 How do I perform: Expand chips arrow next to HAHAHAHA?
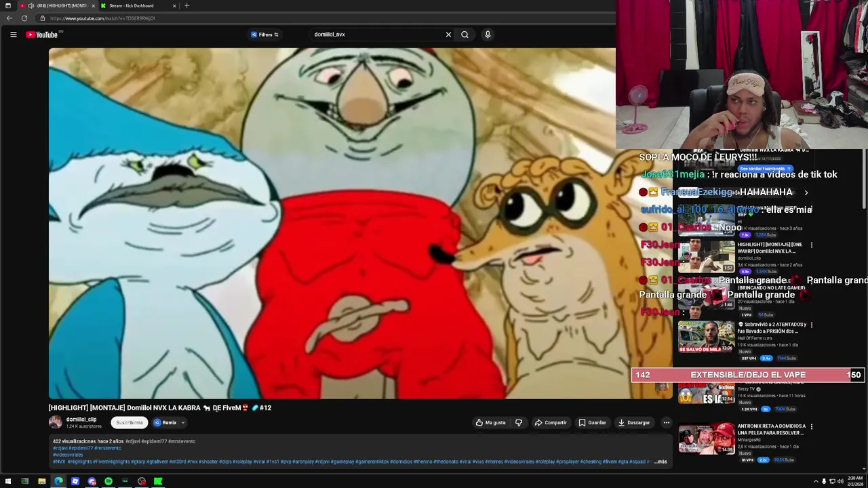pos(806,192)
